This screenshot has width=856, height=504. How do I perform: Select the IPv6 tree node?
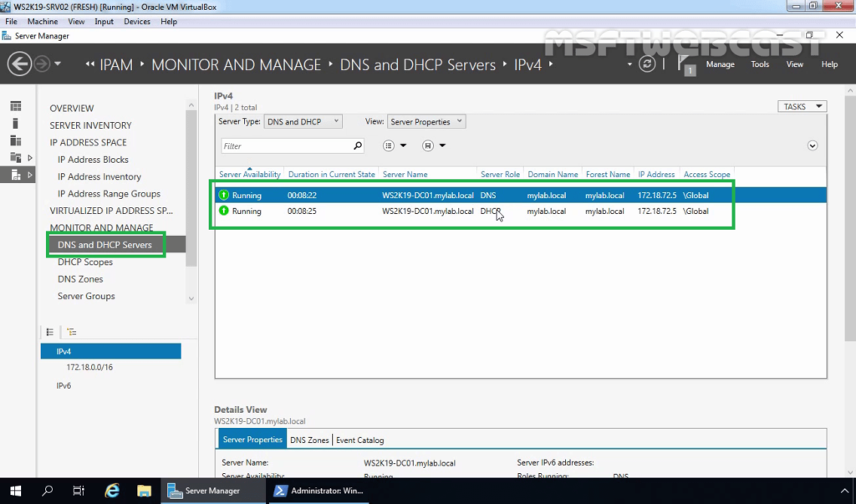[64, 385]
